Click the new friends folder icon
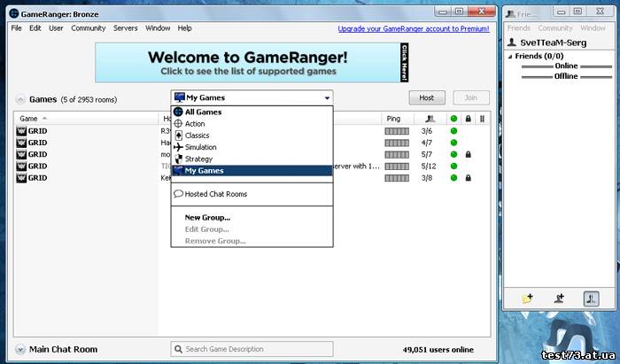The width and height of the screenshot is (620, 364). pyautogui.click(x=527, y=298)
